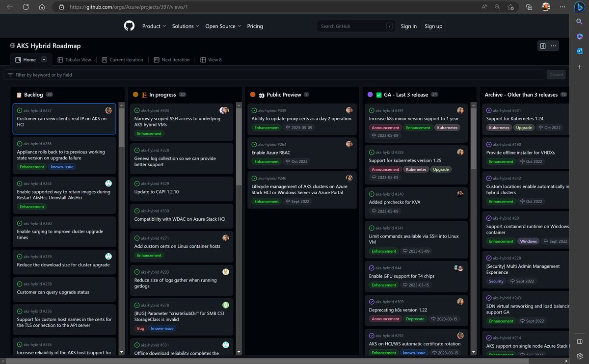Click the filter by keyword input field
The image size is (589, 364).
pos(196,74)
